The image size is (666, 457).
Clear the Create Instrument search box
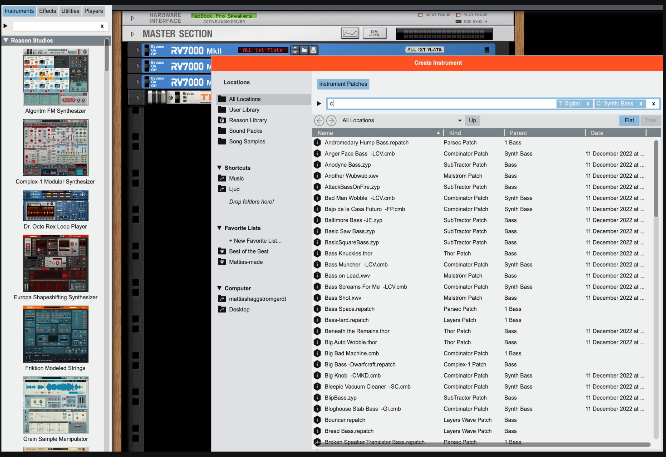pos(654,104)
